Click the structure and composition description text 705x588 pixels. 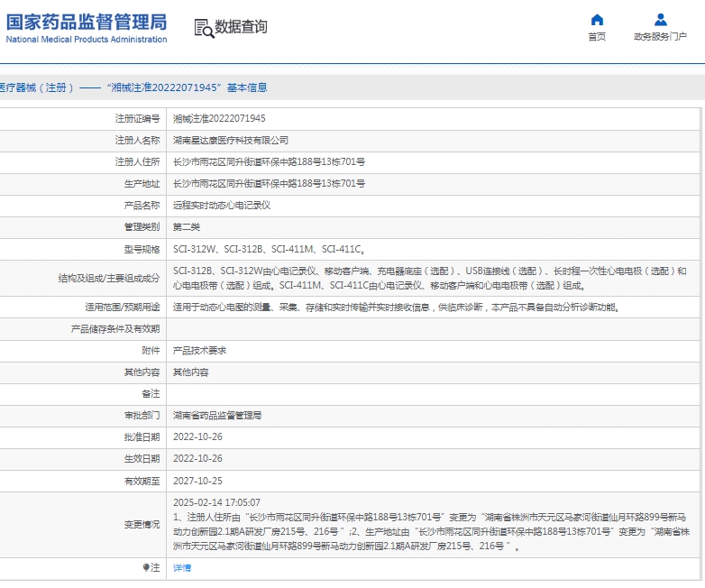point(430,278)
